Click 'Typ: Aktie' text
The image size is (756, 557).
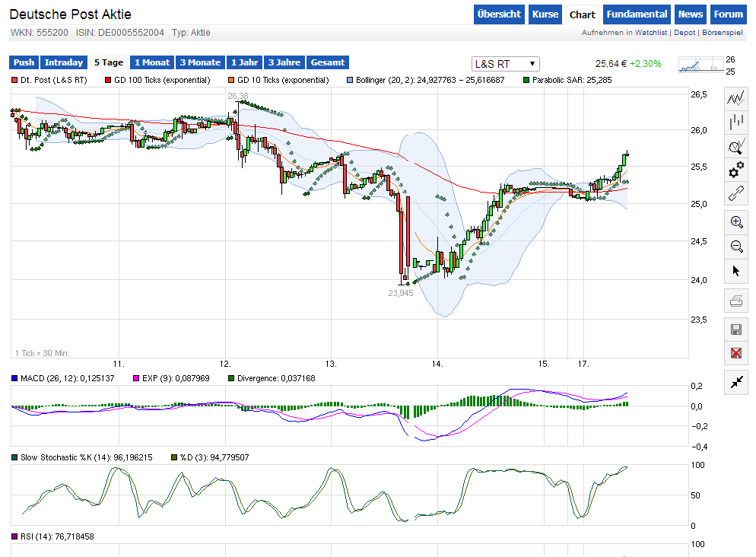[x=191, y=33]
